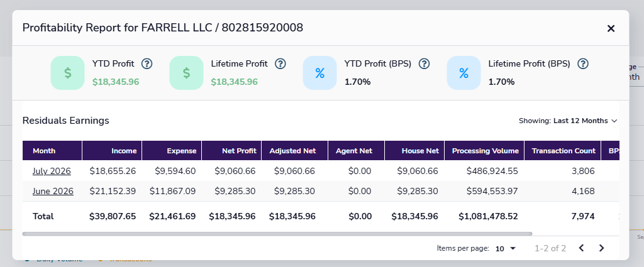Go to the next page of results

(x=602, y=248)
